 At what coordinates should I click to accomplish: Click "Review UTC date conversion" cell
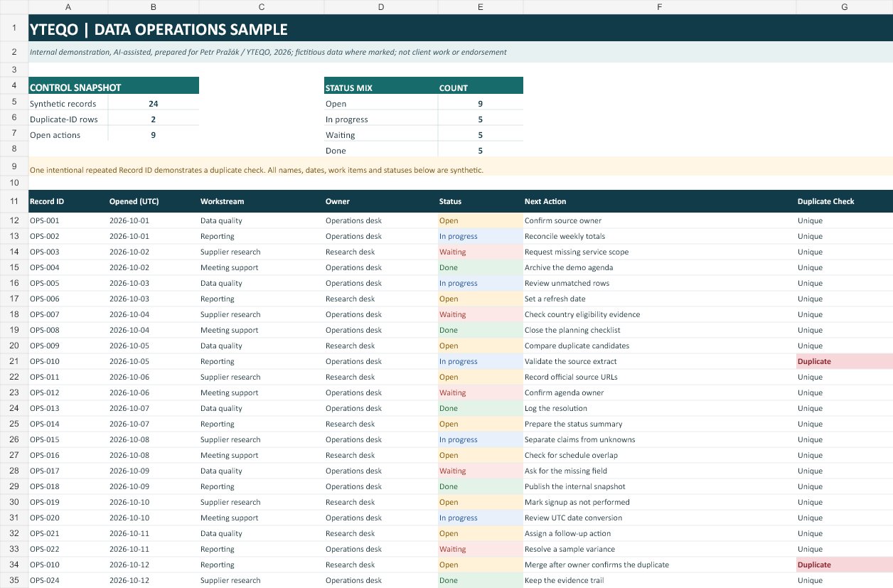[660, 518]
